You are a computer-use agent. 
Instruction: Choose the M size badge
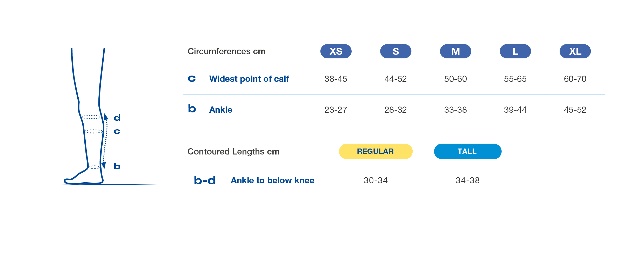(x=455, y=51)
